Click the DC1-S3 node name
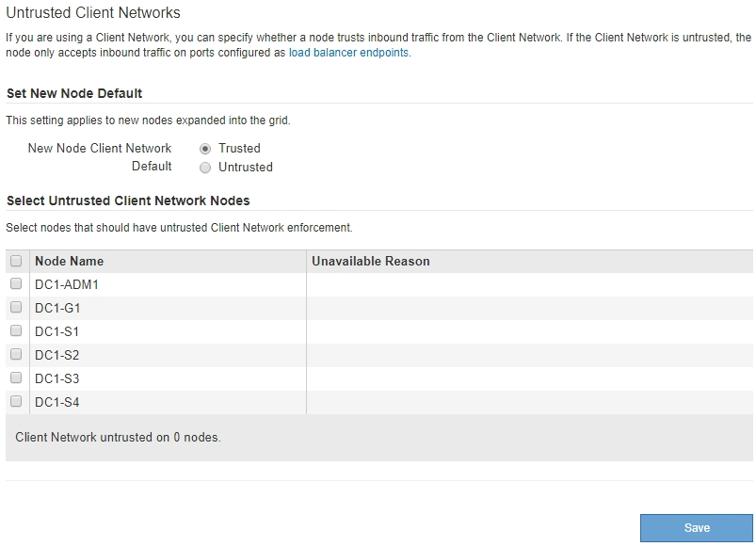The height and width of the screenshot is (546, 756). (x=57, y=378)
